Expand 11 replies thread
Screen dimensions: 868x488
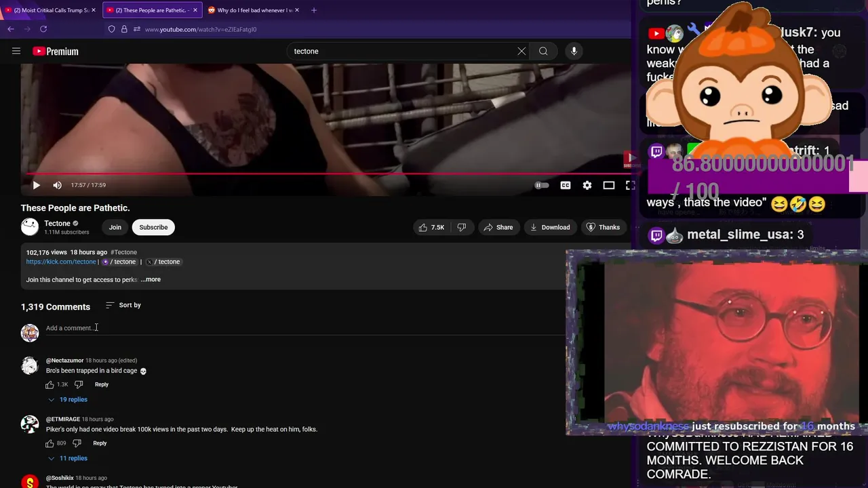click(x=67, y=458)
